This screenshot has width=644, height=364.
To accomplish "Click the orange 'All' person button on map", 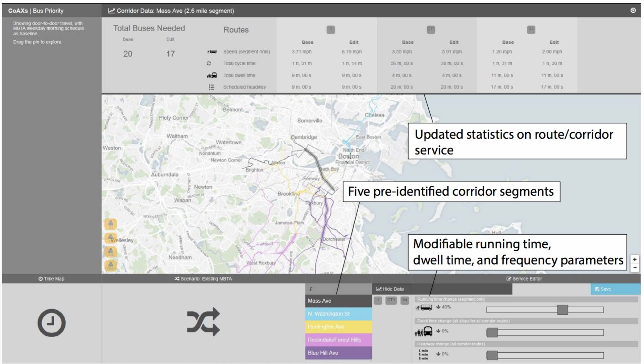I will (x=111, y=252).
